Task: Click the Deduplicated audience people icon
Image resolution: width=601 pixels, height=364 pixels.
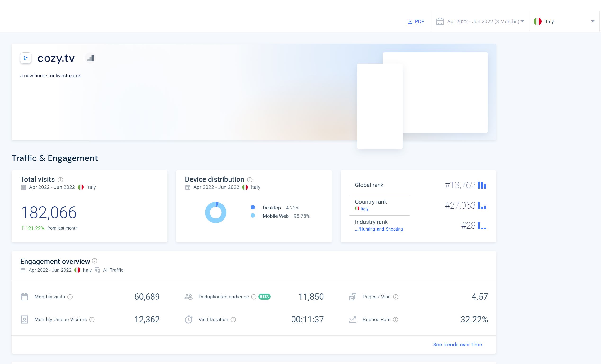Action: point(188,297)
